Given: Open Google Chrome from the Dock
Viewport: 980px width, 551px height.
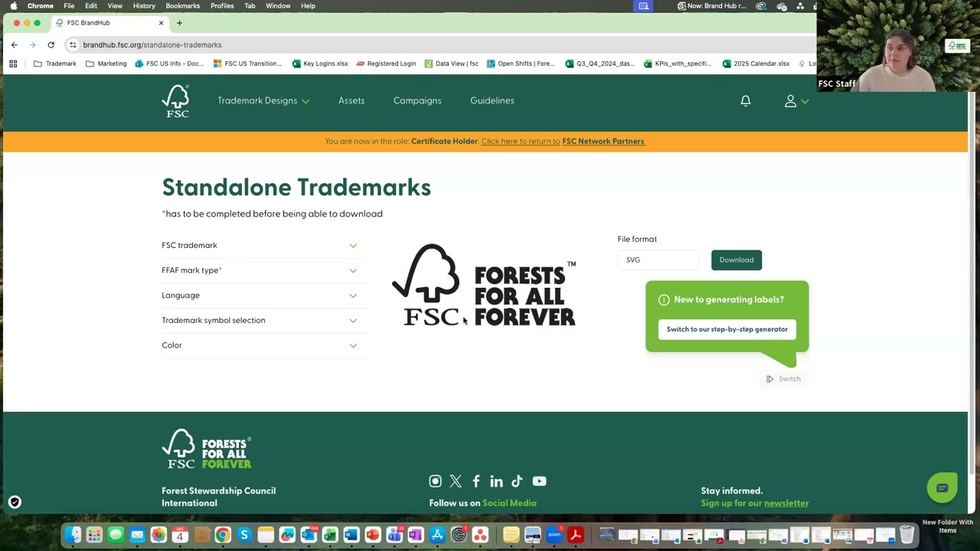Looking at the screenshot, I should pyautogui.click(x=223, y=535).
